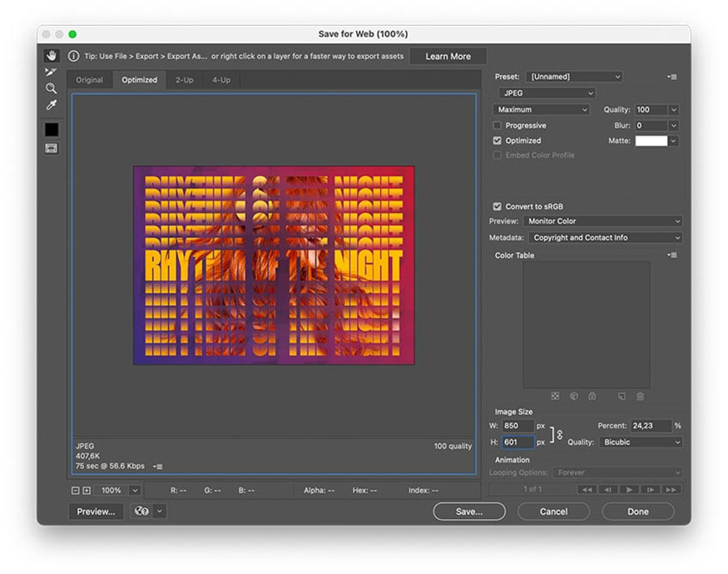
Task: Switch to the 2-Up tab
Action: (185, 80)
